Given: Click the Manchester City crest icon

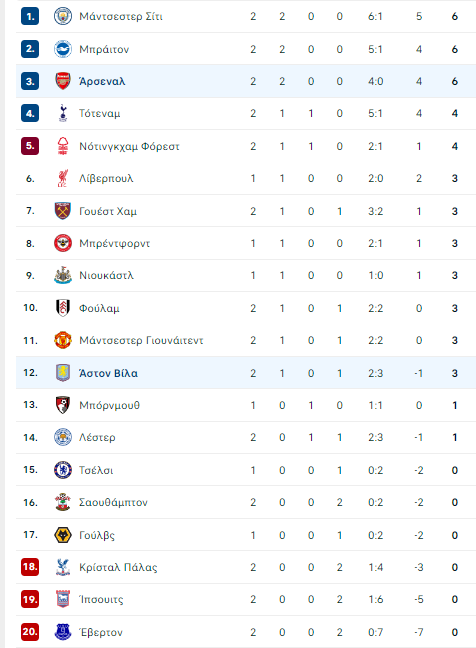Looking at the screenshot, I should [x=63, y=16].
